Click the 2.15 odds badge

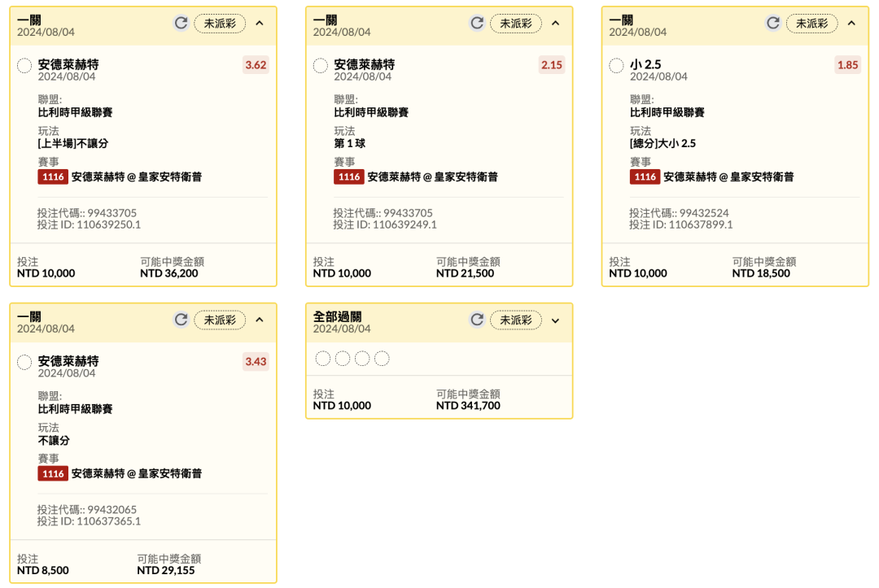pos(552,65)
